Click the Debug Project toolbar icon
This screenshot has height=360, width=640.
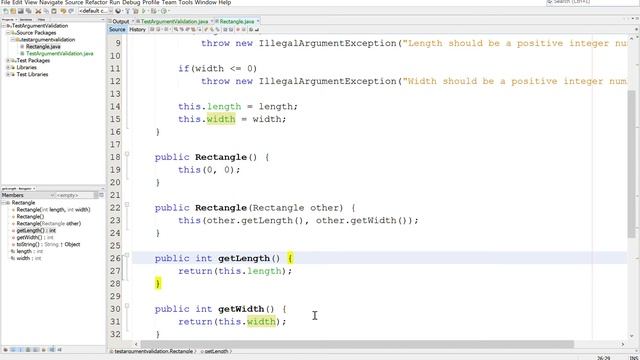pyautogui.click(x=153, y=11)
